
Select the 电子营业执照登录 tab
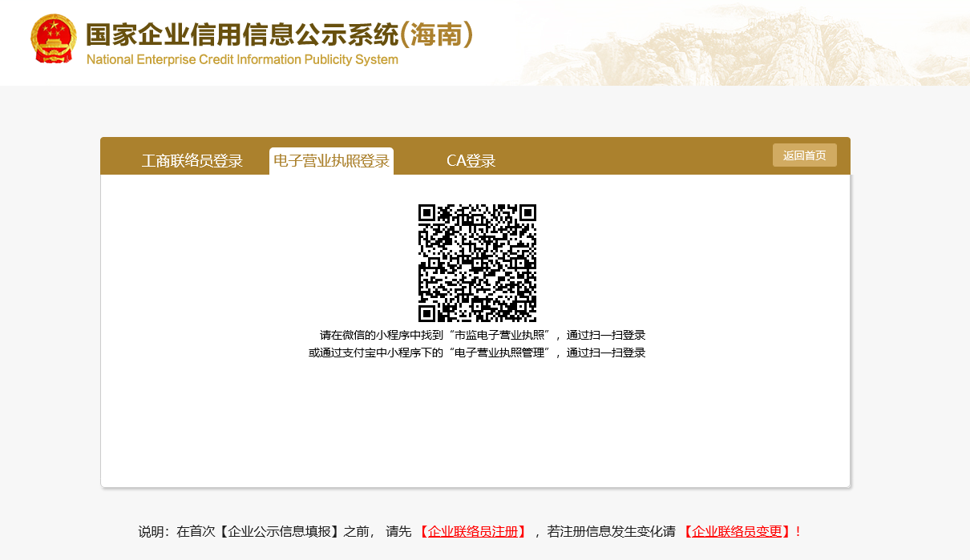coord(331,161)
